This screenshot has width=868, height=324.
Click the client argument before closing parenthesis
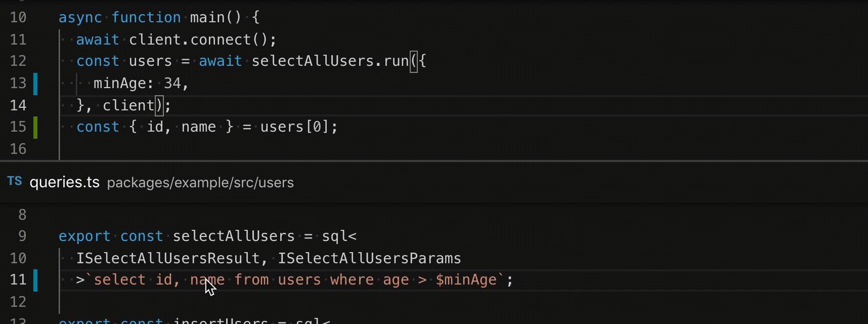[128, 105]
